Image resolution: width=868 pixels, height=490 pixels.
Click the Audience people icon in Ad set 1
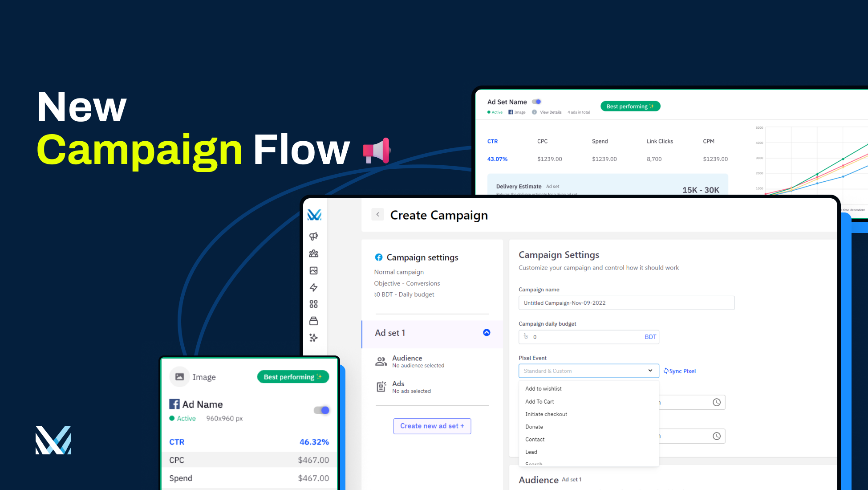tap(381, 361)
